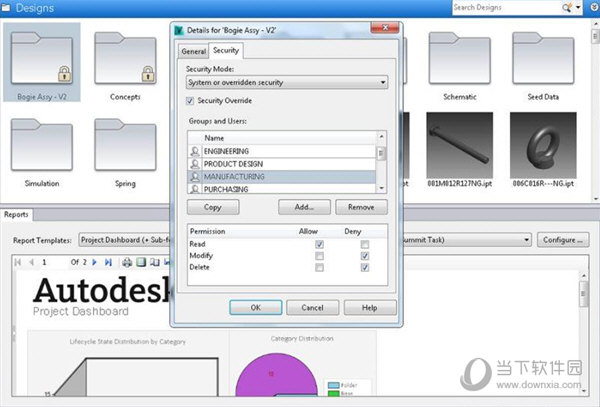The width and height of the screenshot is (600, 407).
Task: Open page setup icon in report toolbar
Action: tap(155, 262)
